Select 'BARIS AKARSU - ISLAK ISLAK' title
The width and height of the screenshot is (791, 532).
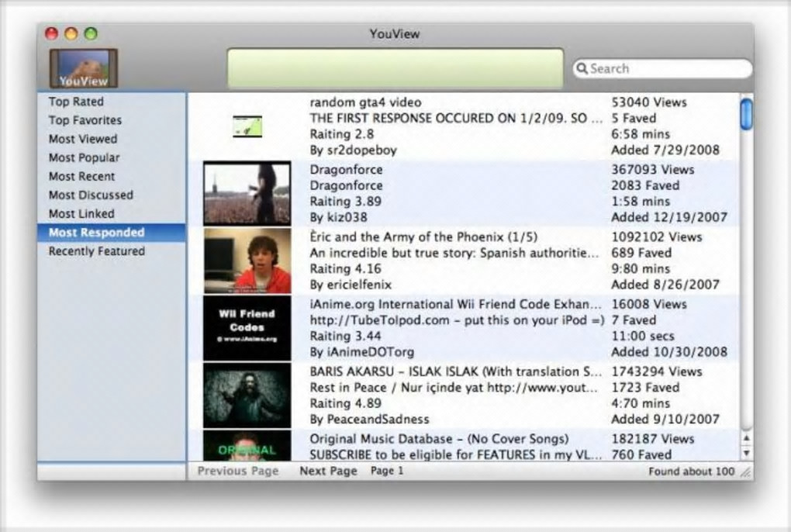pyautogui.click(x=455, y=371)
